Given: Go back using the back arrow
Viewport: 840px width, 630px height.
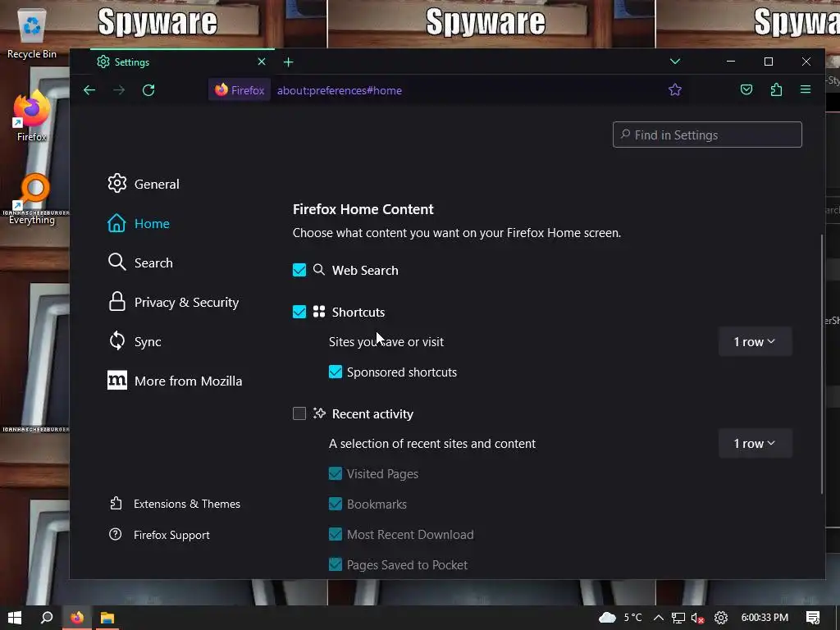Looking at the screenshot, I should (89, 90).
